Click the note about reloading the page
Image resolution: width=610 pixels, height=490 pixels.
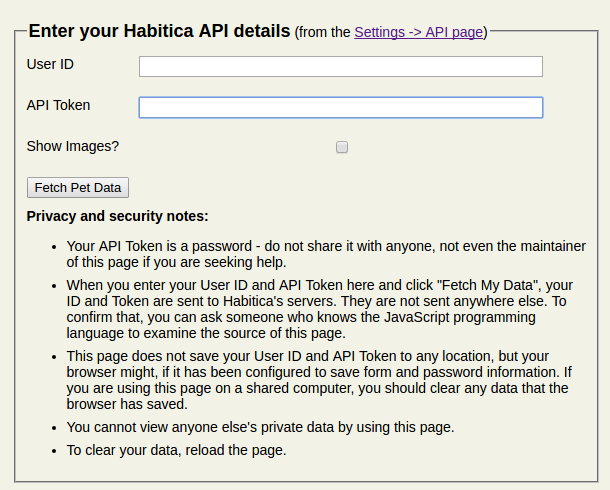coord(177,450)
